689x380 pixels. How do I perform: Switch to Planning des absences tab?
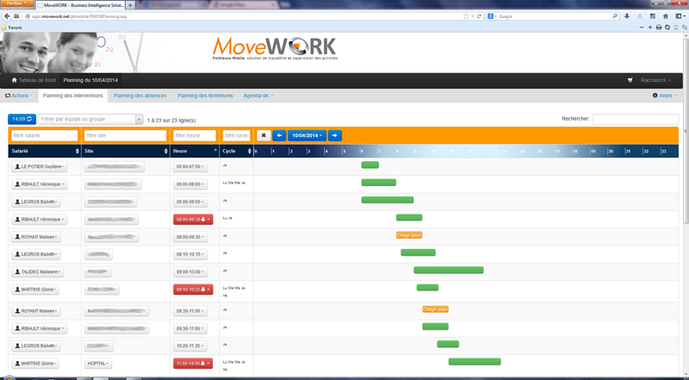pos(140,96)
